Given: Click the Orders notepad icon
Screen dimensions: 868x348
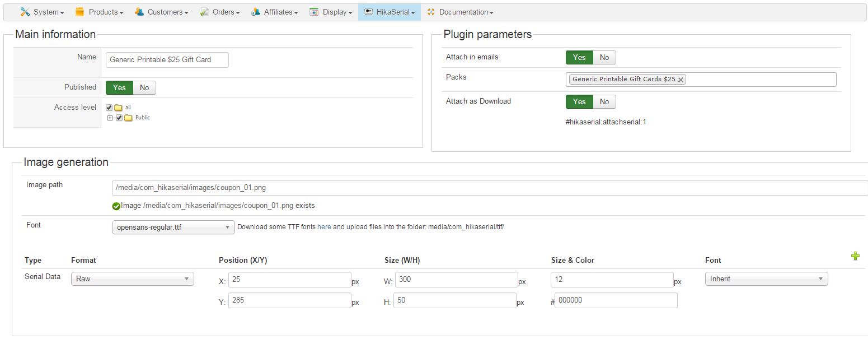Looking at the screenshot, I should point(204,12).
